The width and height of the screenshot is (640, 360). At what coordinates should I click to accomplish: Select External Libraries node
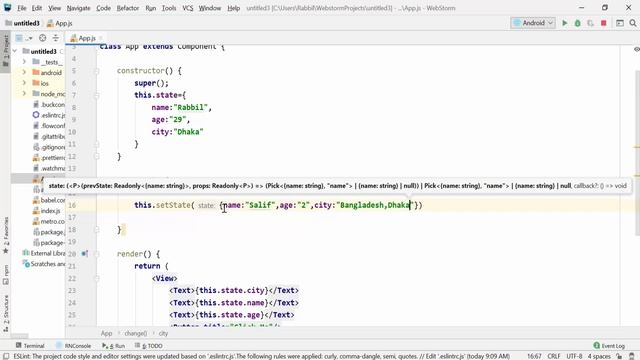(44, 253)
